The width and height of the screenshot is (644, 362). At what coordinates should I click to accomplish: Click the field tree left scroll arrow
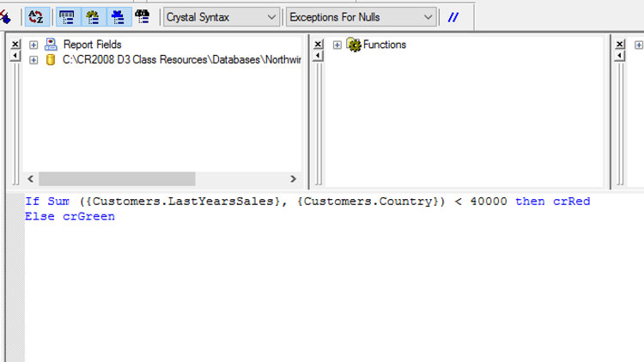click(30, 179)
